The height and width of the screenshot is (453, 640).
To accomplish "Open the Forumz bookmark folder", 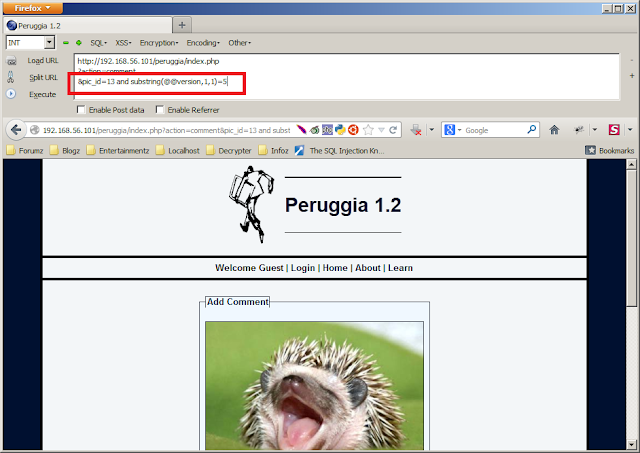I will (x=25, y=151).
